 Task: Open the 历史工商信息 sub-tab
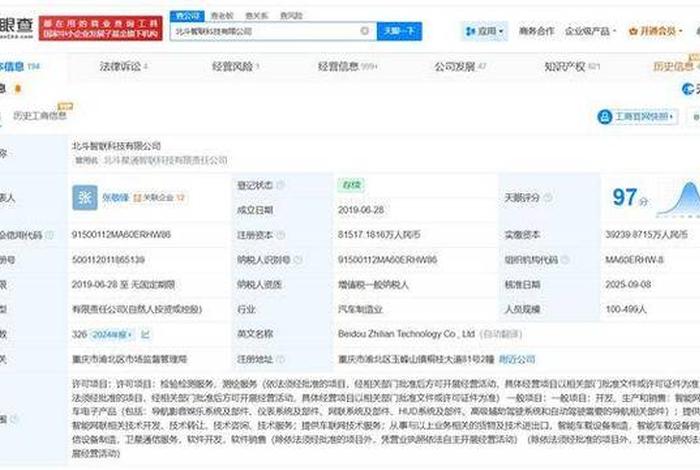40,116
